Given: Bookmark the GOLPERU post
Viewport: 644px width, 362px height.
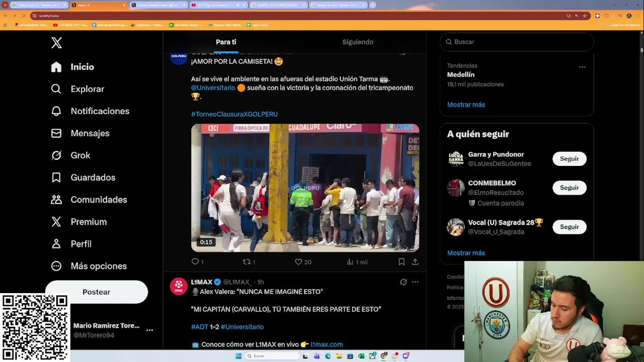Looking at the screenshot, I should click(401, 262).
